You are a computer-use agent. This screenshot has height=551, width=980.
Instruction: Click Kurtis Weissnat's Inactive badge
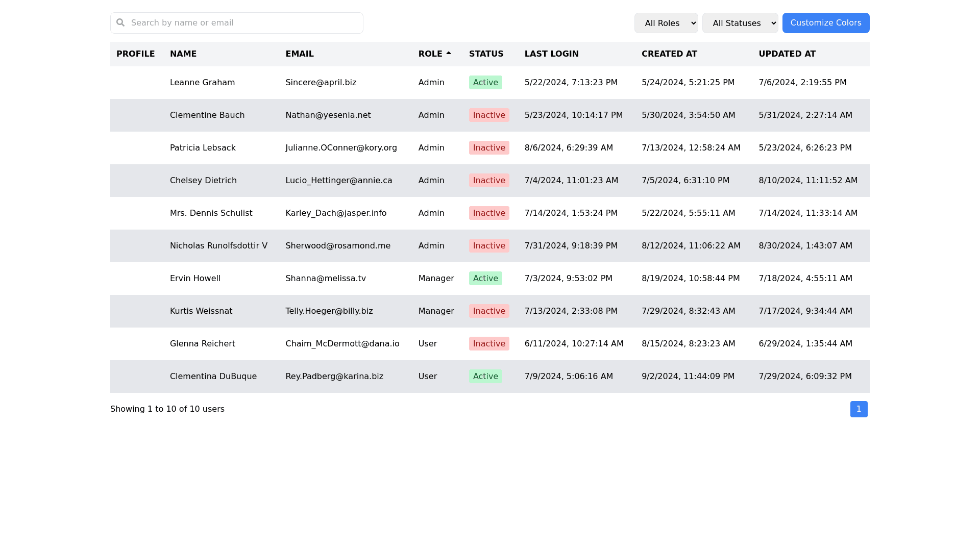489,311
